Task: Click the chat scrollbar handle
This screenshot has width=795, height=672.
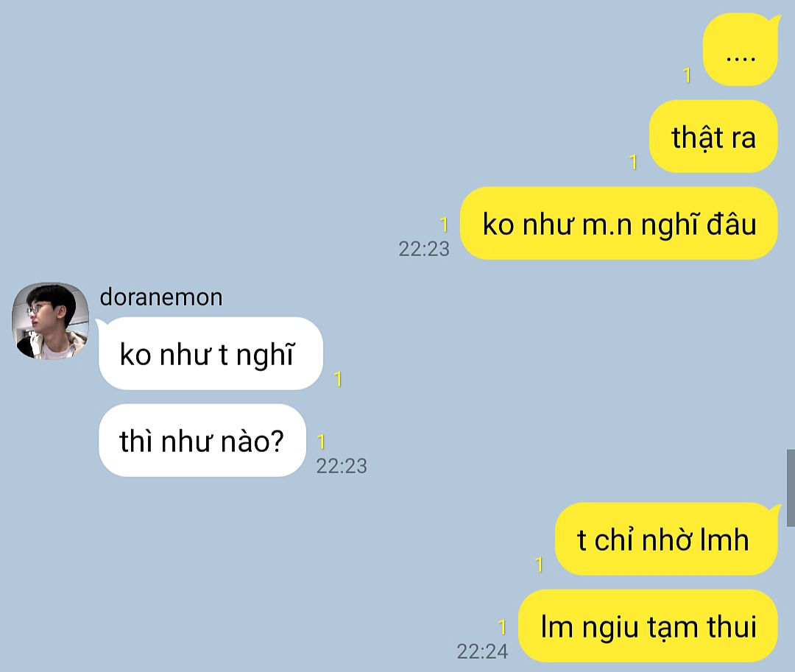Action: coord(791,487)
